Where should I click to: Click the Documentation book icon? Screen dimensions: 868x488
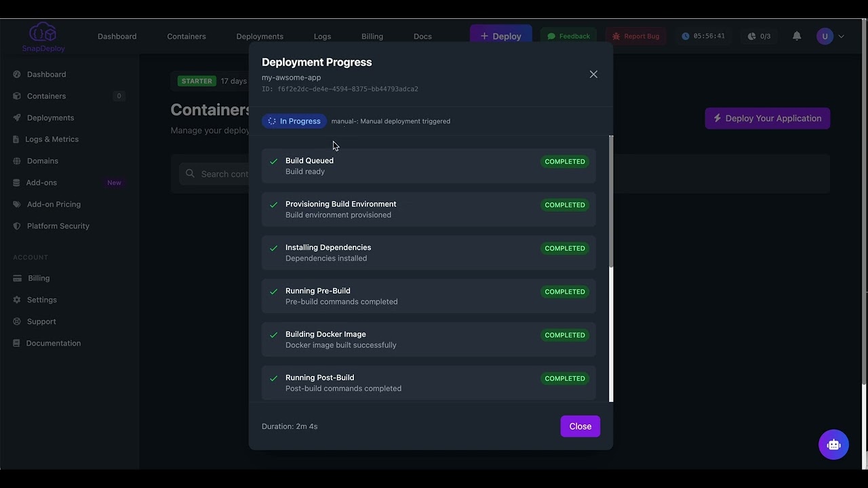[17, 344]
